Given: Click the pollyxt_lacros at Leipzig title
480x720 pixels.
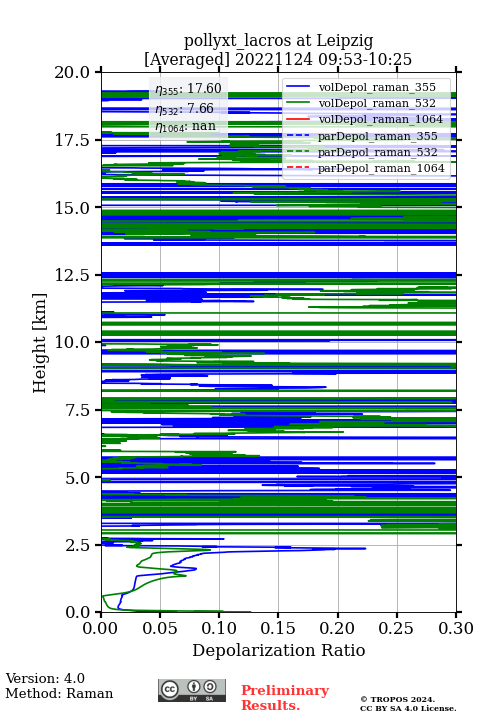Looking at the screenshot, I should [278, 41].
